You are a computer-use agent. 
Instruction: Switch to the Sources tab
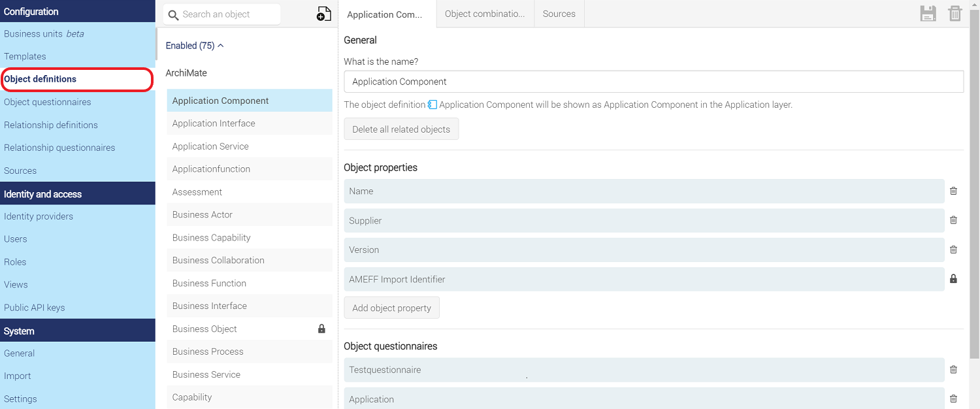pos(559,14)
